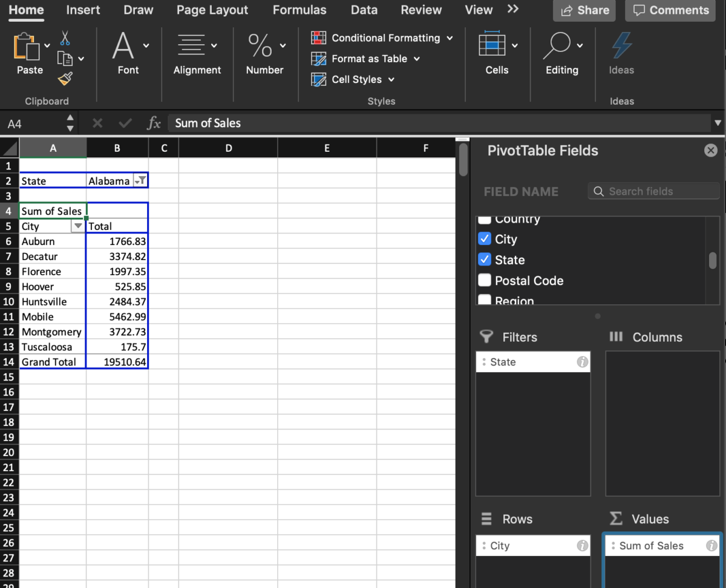
Task: Type in the Search fields box
Action: (653, 191)
